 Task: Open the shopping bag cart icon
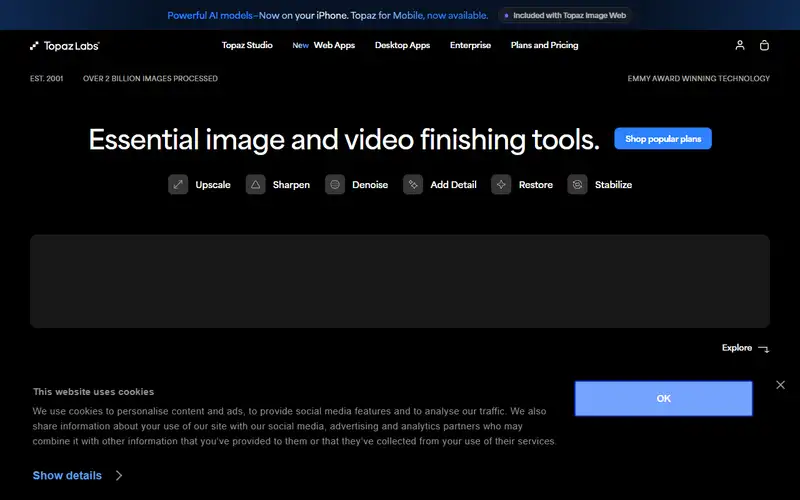coord(764,45)
